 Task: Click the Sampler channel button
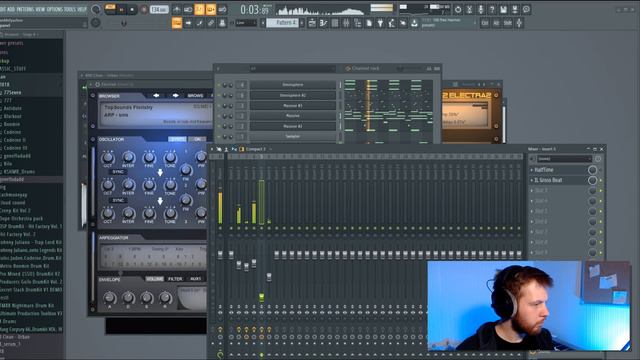click(x=293, y=137)
